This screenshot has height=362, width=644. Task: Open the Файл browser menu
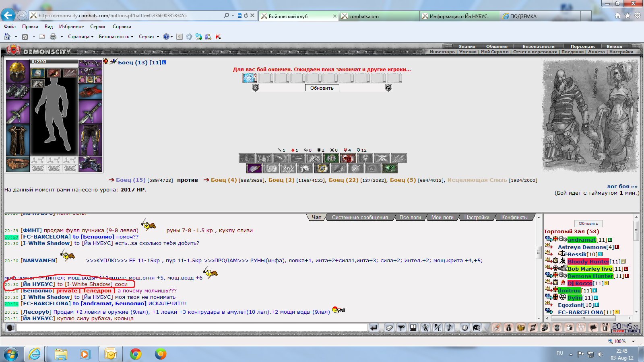[10, 27]
